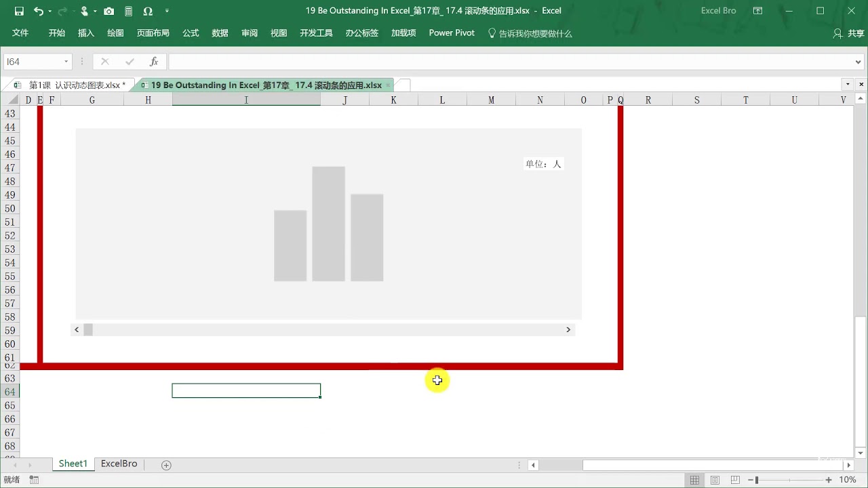Screen dimensions: 868x488
Task: Switch to the 开始 ribbon tab
Action: (57, 33)
